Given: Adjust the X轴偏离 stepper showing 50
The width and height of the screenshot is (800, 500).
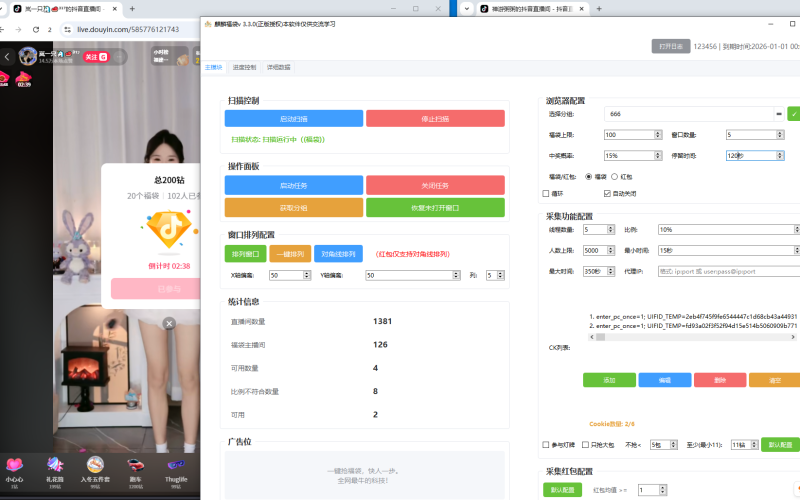Looking at the screenshot, I should point(307,275).
